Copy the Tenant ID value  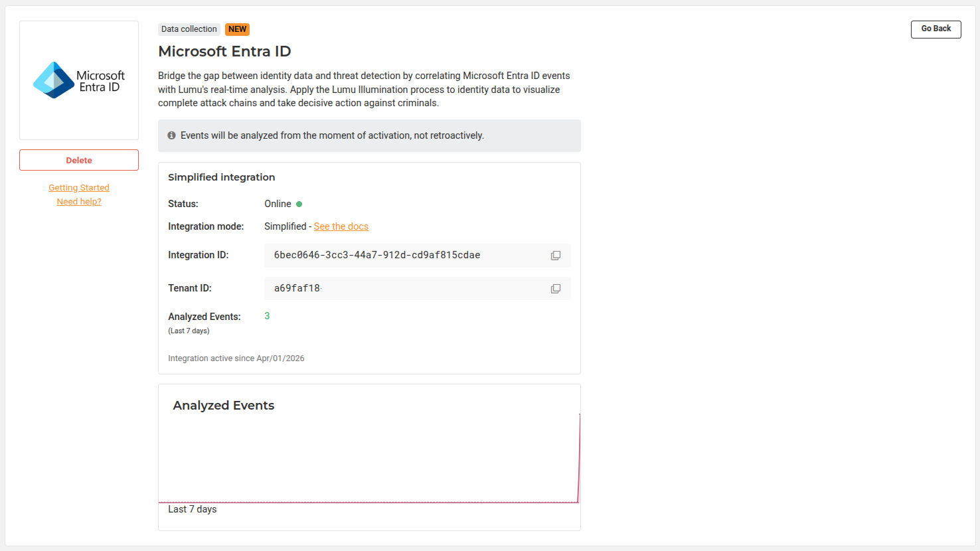coord(556,289)
